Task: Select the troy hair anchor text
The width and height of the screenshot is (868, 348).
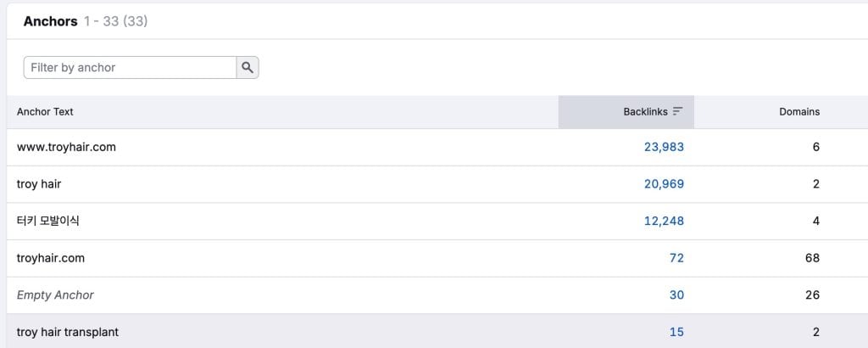Action: [x=39, y=183]
